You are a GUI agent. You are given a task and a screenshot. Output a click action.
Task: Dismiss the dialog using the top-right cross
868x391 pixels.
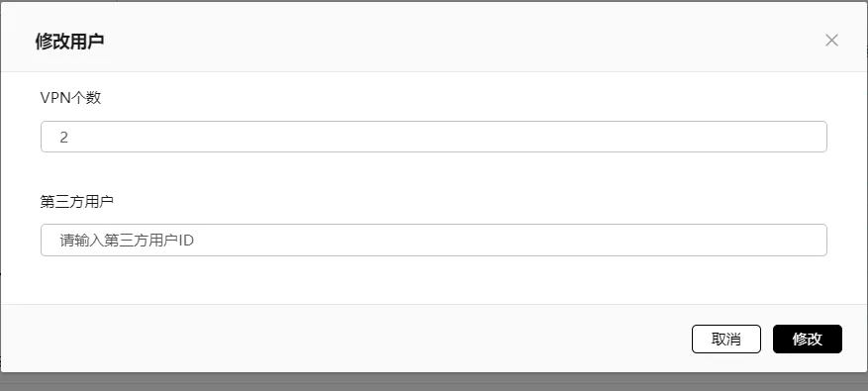pos(831,41)
